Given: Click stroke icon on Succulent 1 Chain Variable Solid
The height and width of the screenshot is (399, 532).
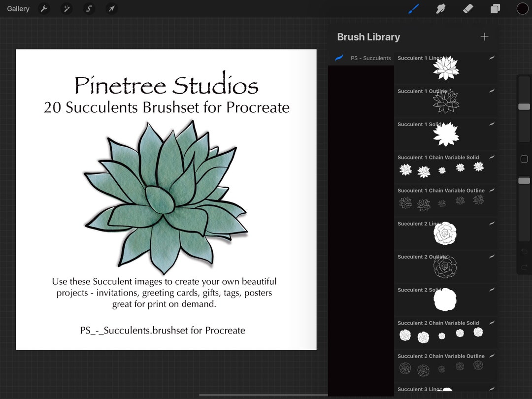Looking at the screenshot, I should [492, 157].
